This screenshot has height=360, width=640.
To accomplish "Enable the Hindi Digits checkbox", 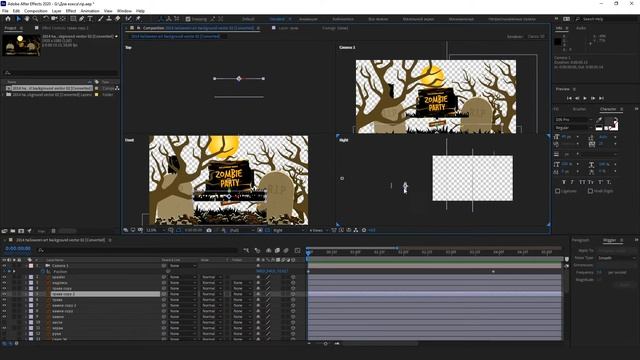I will [x=590, y=191].
